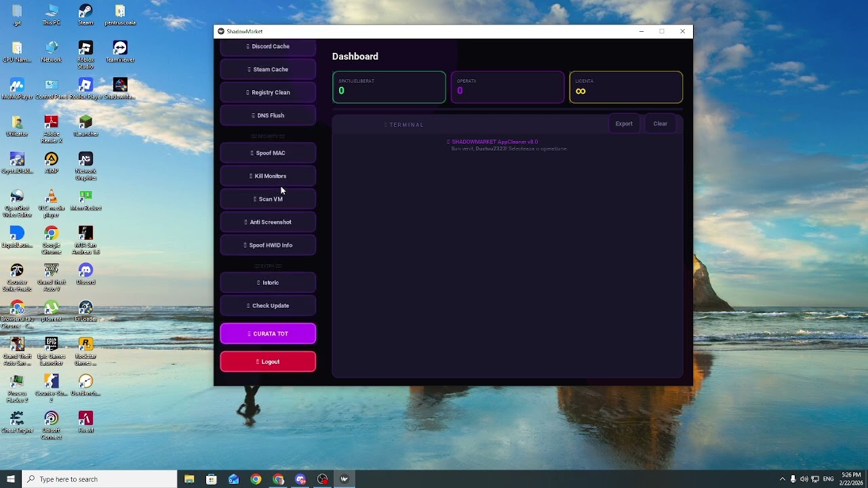Select the CrystalDiskInfo desktop icon
The image size is (868, 488).
point(17,163)
